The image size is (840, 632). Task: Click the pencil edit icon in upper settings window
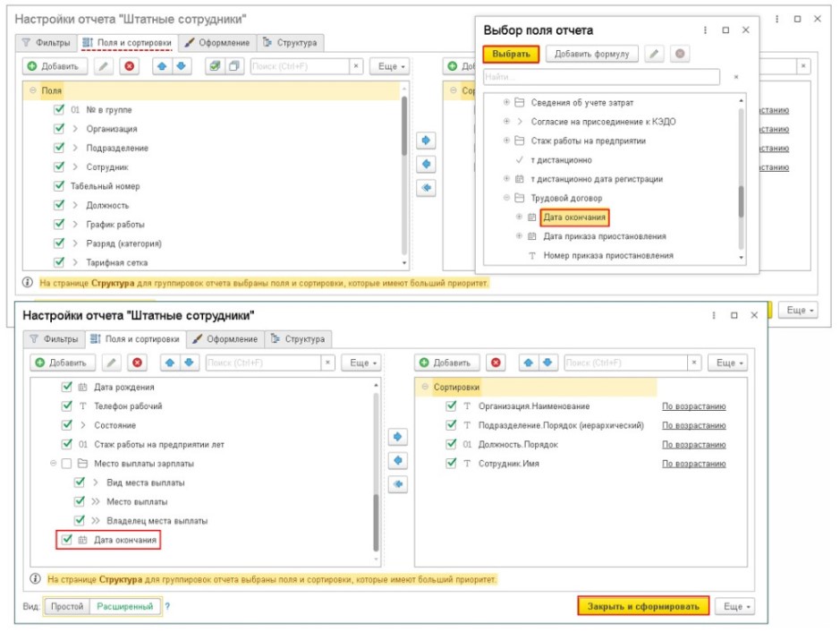(x=104, y=66)
